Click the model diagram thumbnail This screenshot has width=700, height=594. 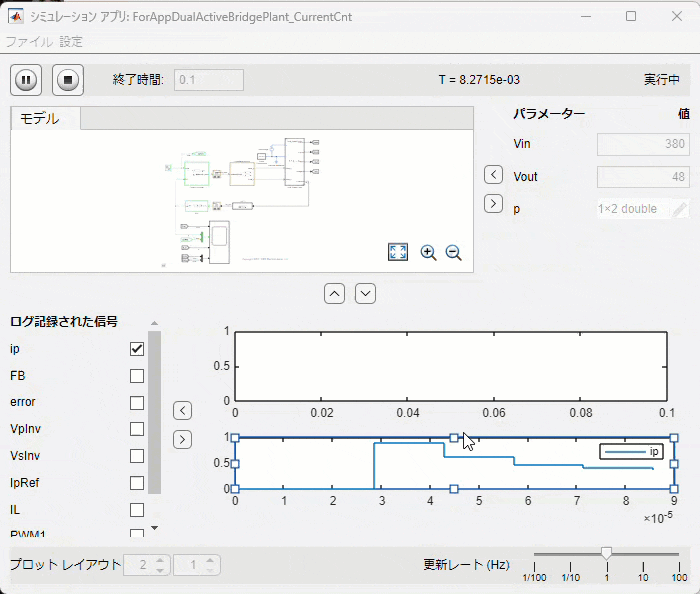click(x=242, y=201)
